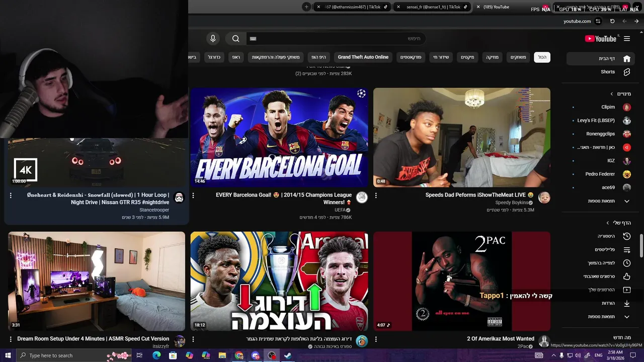
Task: Select the 'הכול' (All) filter chip
Action: pos(542,57)
